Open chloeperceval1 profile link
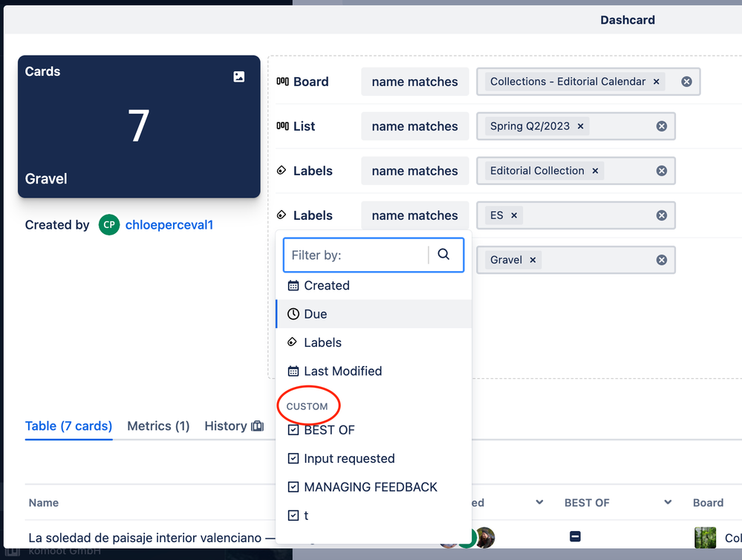Viewport: 742px width, 560px height. [169, 225]
